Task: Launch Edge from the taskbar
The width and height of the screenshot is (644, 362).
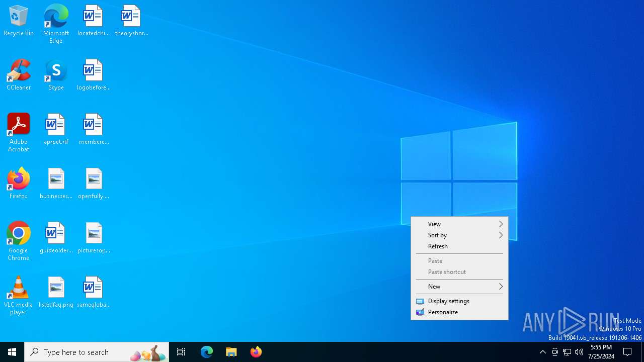Action: pos(207,352)
